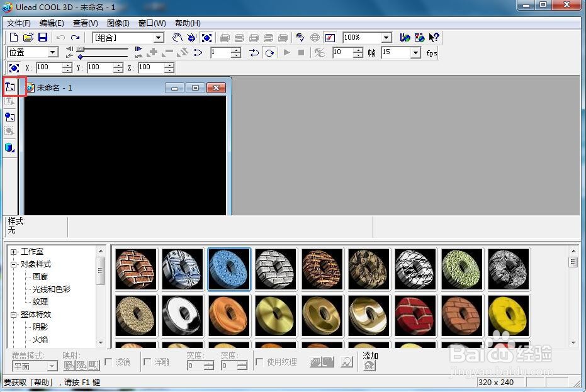This screenshot has width=586, height=392.
Task: Create a new file with the blank-page icon
Action: [13, 37]
